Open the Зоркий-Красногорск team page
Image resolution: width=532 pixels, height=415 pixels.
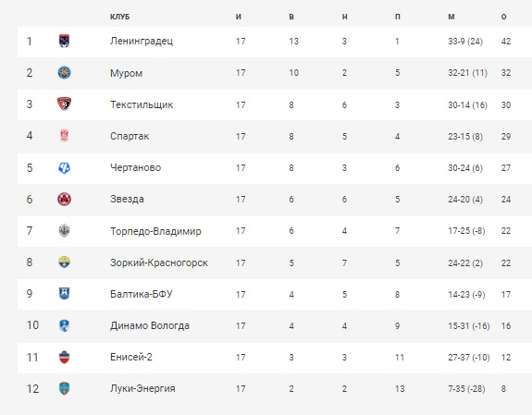tap(159, 262)
